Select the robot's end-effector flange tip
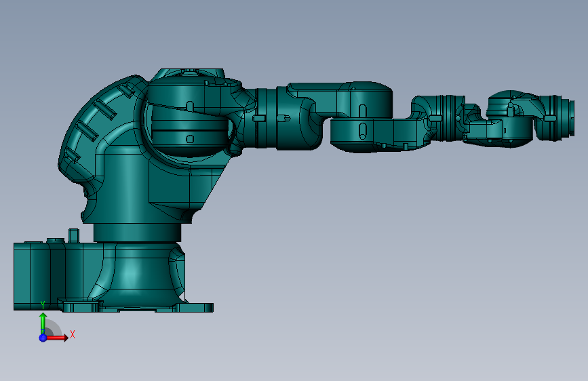 point(571,117)
